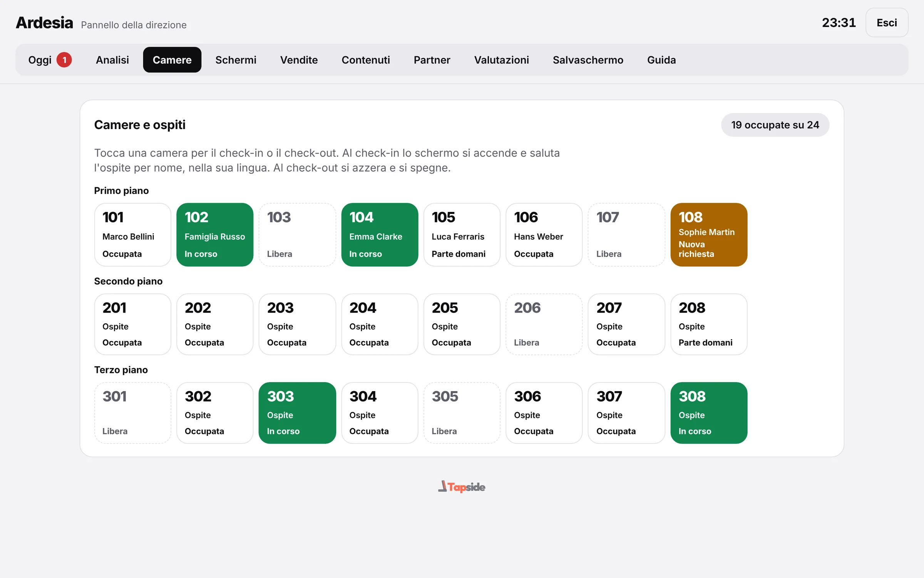Screen dimensions: 924x578
Task: Open the Vendite tab
Action: pyautogui.click(x=299, y=60)
